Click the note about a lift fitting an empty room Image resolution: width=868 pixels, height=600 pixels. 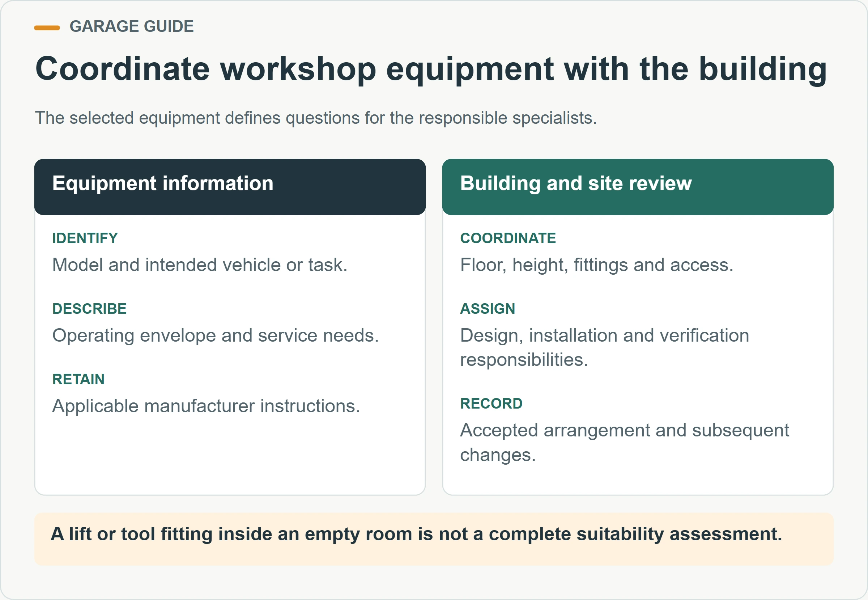tap(434, 539)
